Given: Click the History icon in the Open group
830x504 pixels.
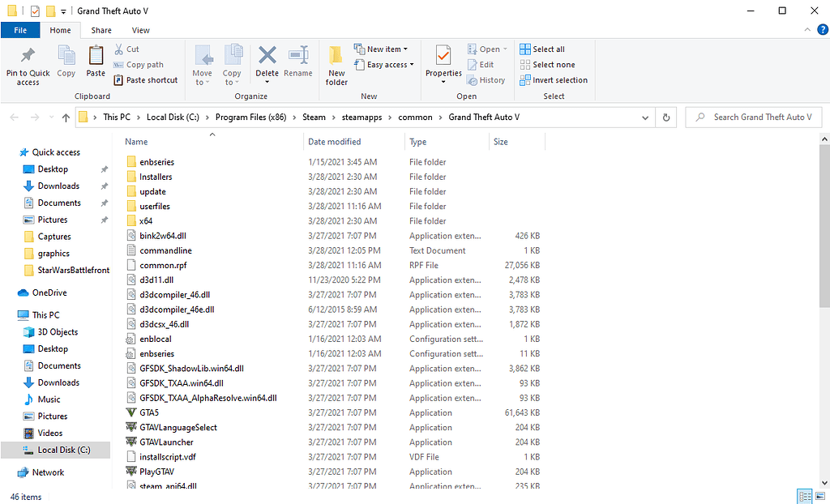Looking at the screenshot, I should [x=486, y=79].
